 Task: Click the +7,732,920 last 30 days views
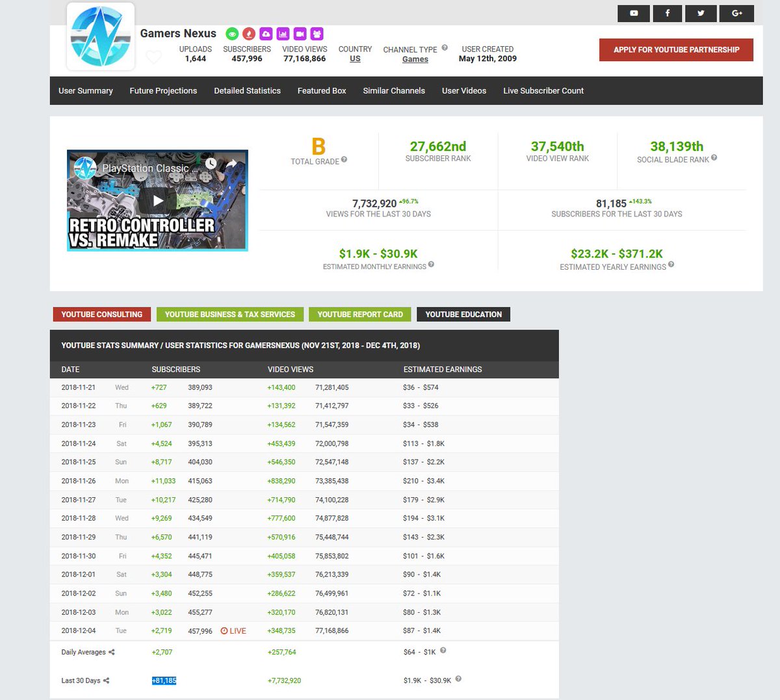click(x=284, y=681)
